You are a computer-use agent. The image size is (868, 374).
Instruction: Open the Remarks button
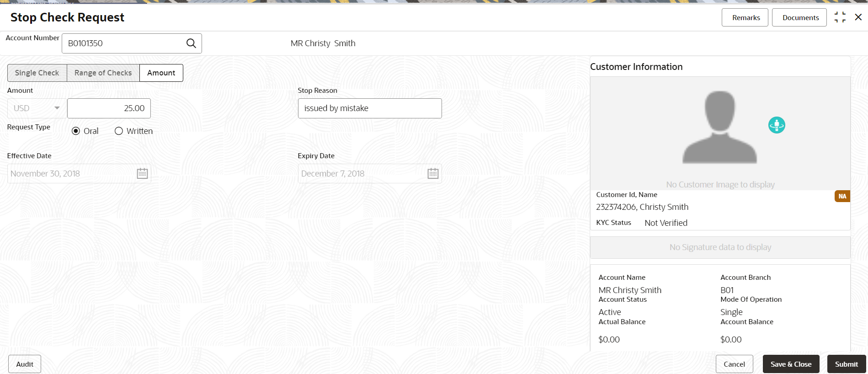coord(745,17)
